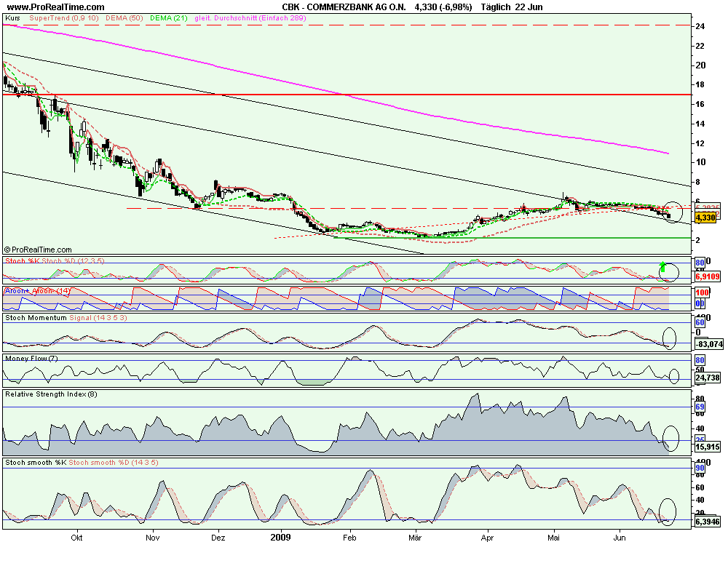Click the 'Stoch %K' indicator label
The height and width of the screenshot is (582, 728).
[x=23, y=261]
